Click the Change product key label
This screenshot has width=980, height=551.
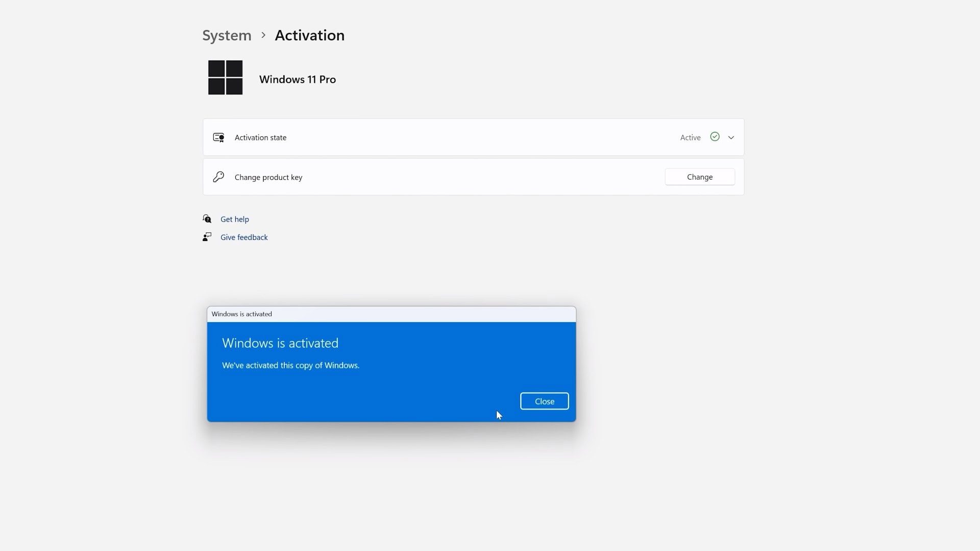point(268,177)
